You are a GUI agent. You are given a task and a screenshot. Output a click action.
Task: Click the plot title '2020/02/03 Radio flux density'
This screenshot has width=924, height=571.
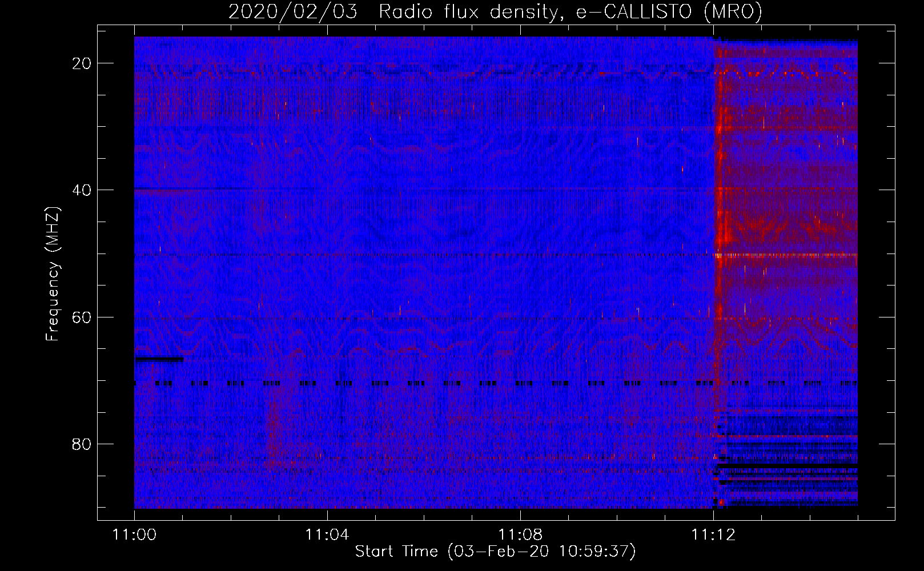(495, 11)
